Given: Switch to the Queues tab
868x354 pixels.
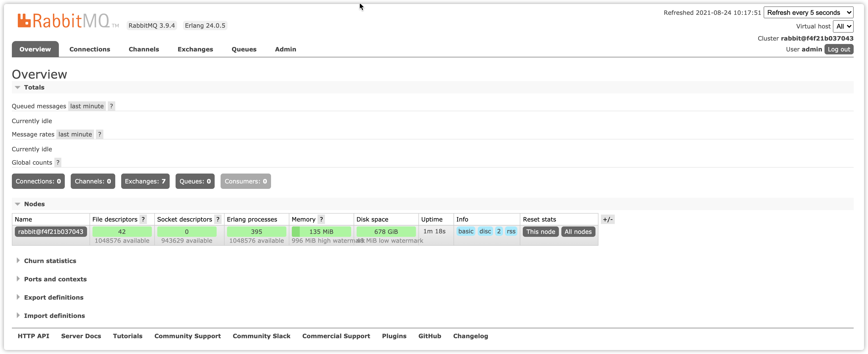Looking at the screenshot, I should pos(244,49).
